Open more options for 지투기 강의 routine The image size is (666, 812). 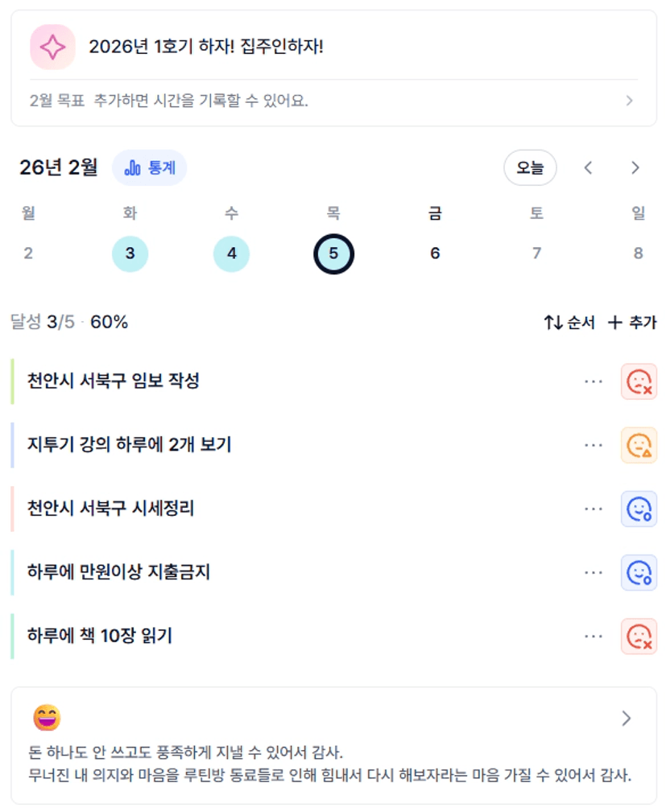[594, 445]
